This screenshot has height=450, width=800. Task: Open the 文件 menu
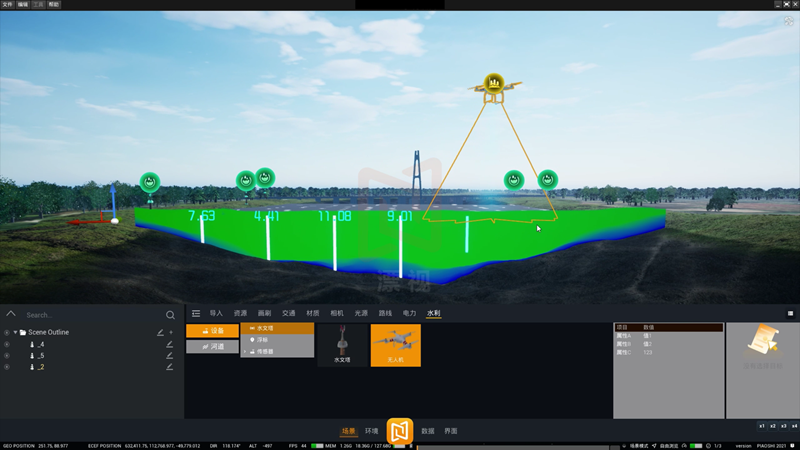[x=8, y=4]
